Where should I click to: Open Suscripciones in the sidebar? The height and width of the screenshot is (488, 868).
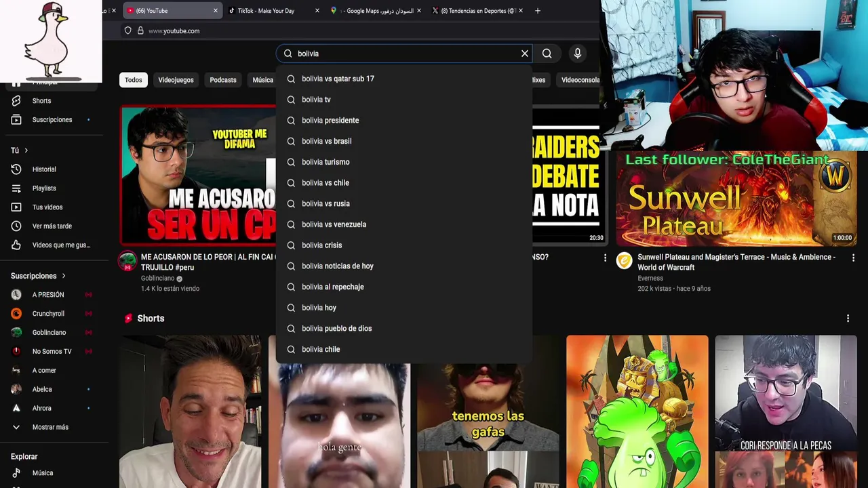(52, 120)
